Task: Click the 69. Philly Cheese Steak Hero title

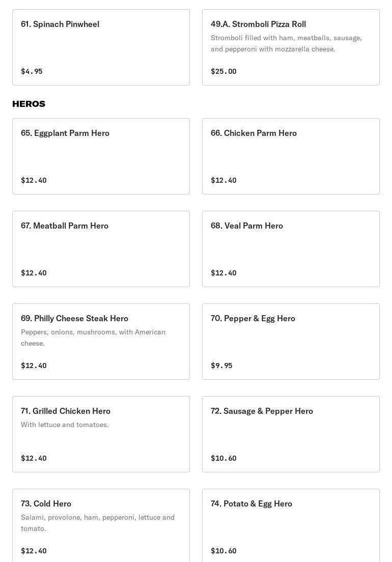Action: point(74,318)
